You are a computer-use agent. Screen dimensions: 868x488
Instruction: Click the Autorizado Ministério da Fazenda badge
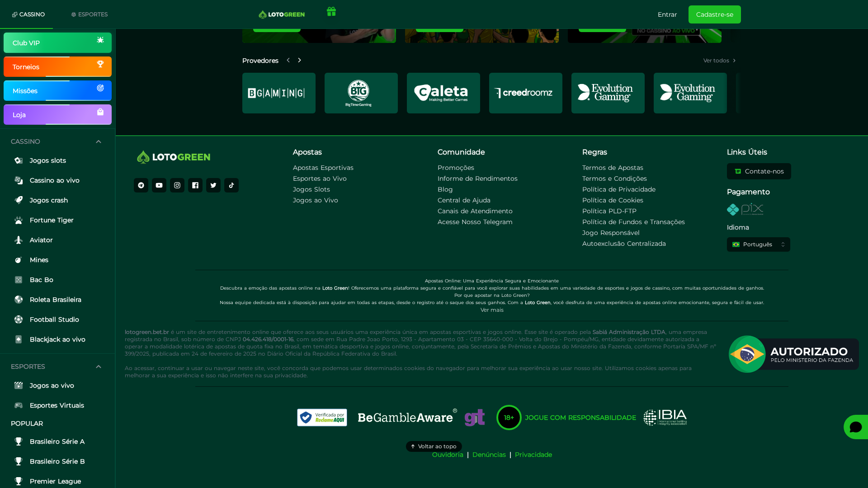(x=793, y=354)
